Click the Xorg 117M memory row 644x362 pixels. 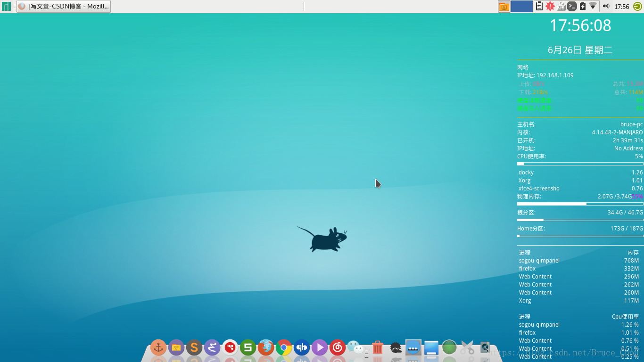click(579, 301)
